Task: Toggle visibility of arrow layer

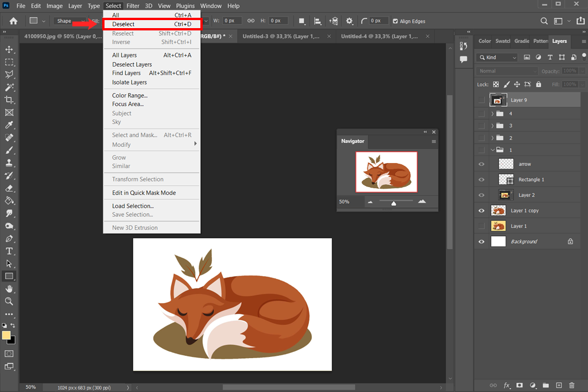Action: [x=482, y=164]
